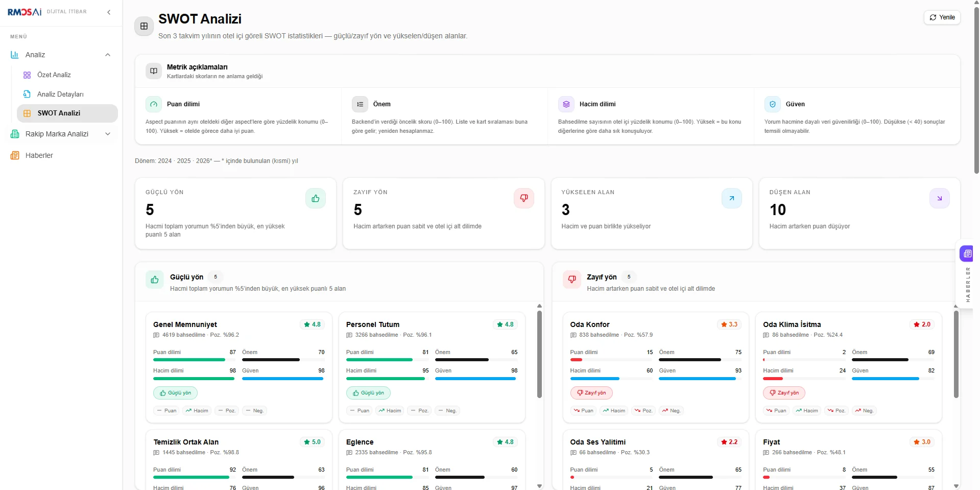Click the Neg. chip on Oda Konfor card
This screenshot has width=980, height=490.
point(672,411)
